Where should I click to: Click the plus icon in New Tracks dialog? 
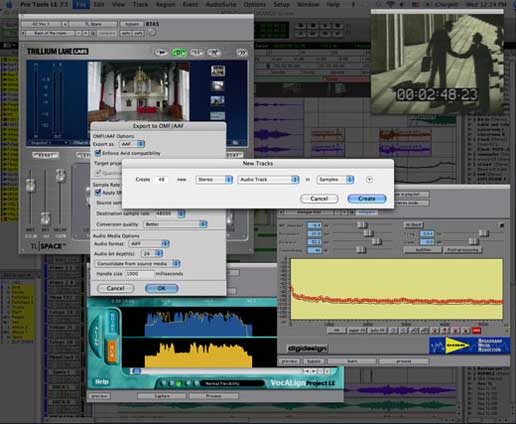click(369, 179)
